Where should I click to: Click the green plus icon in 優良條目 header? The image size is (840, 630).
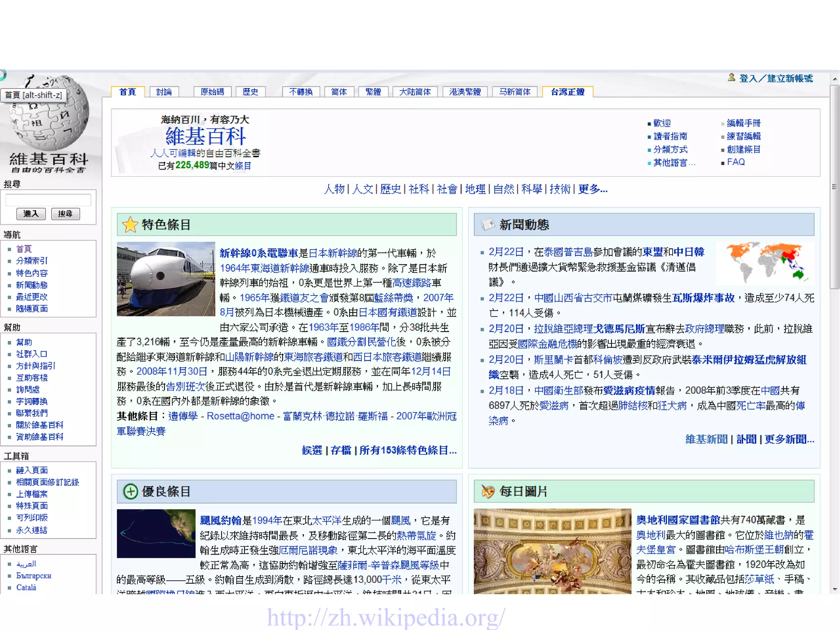tap(130, 491)
